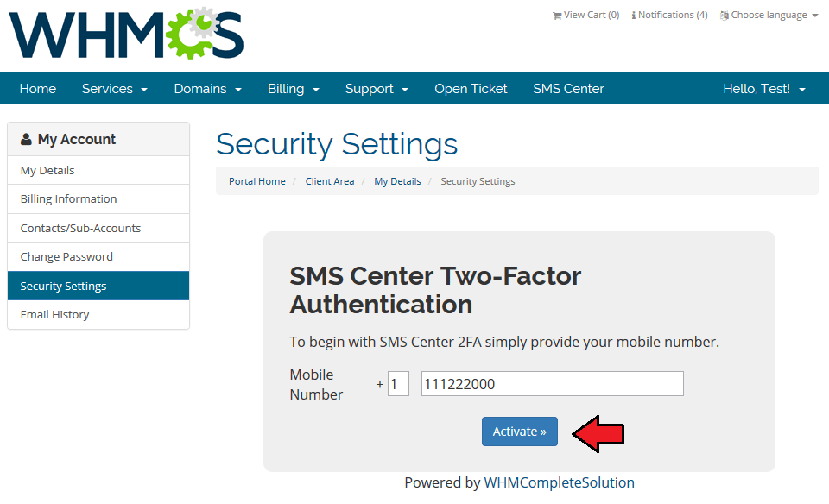The height and width of the screenshot is (504, 829).
Task: Click the country code field showing 1
Action: 398,383
